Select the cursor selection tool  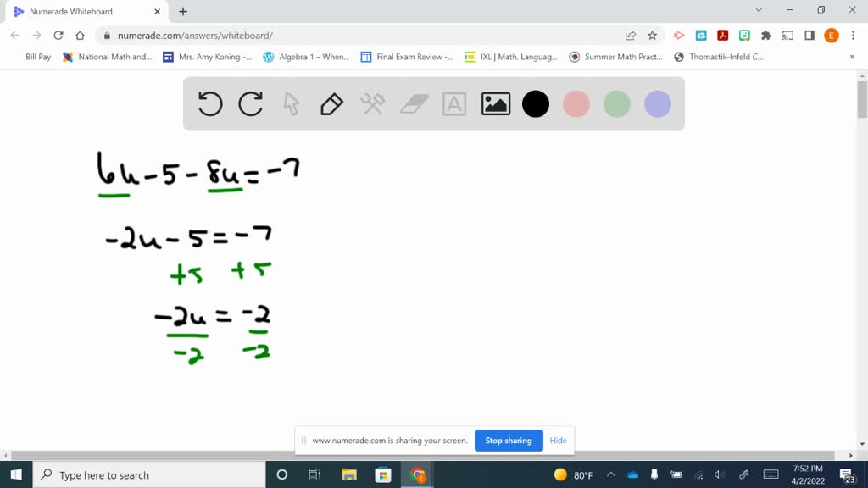point(290,103)
